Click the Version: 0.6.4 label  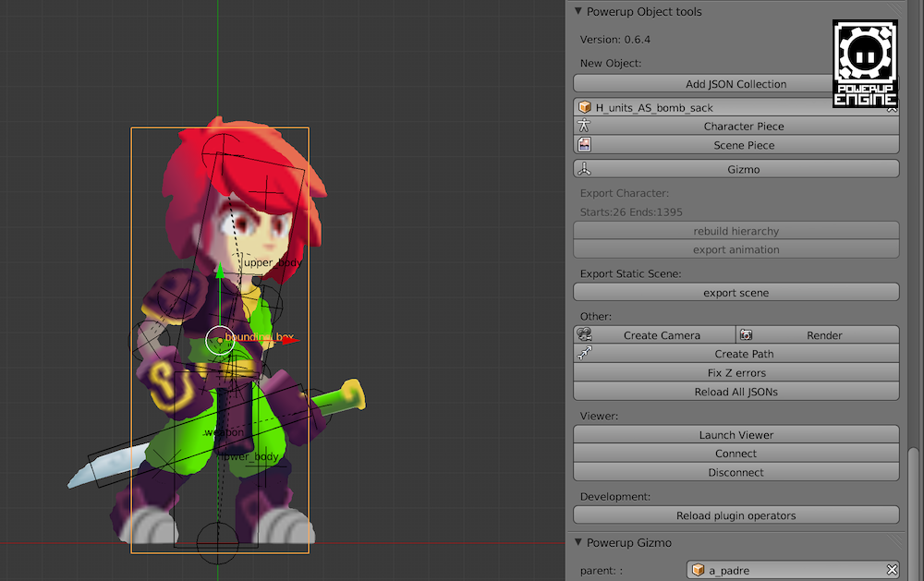(x=614, y=40)
